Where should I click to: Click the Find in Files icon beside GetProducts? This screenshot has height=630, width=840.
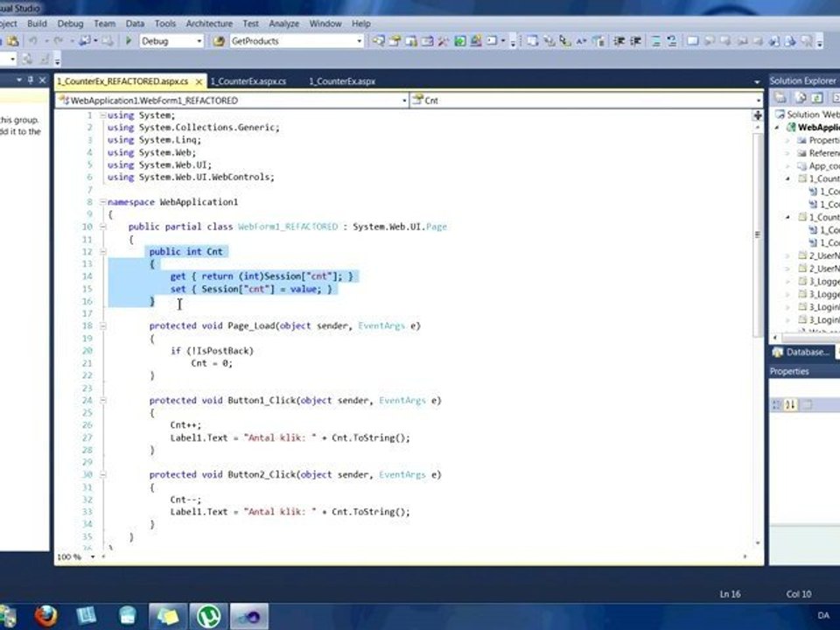218,41
